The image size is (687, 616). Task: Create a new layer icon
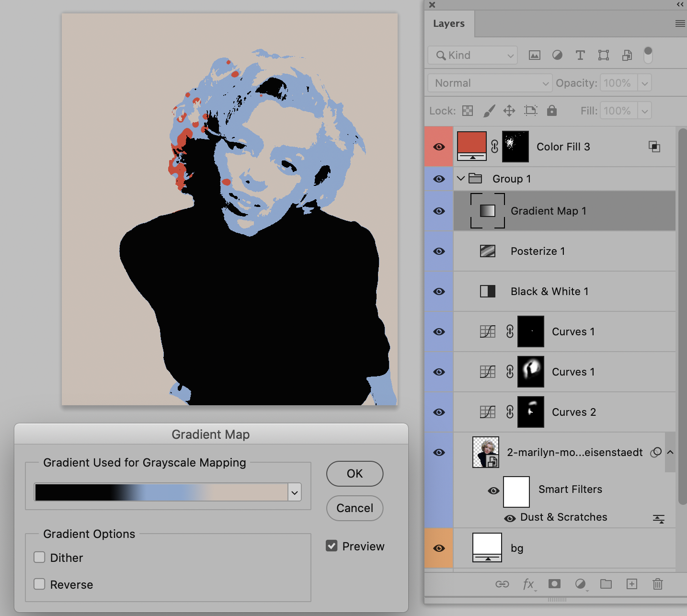(632, 583)
